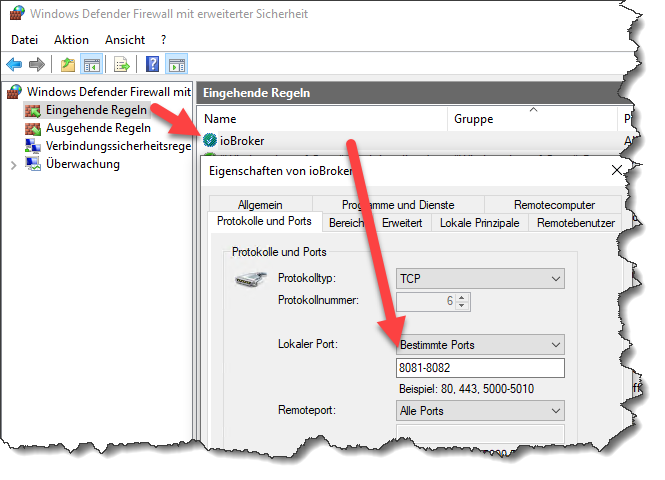The width and height of the screenshot is (665, 480).
Task: Close the Eigenschaften von ioBroker dialog
Action: coord(616,170)
